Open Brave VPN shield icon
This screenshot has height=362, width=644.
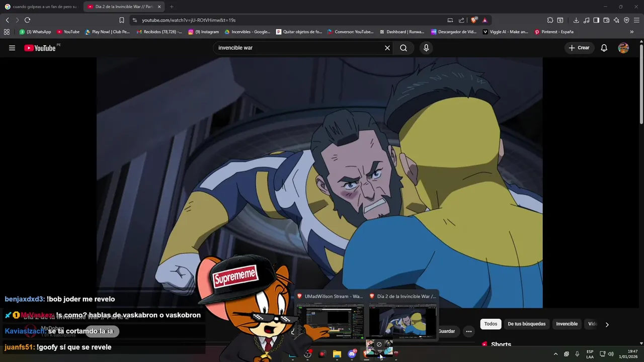pos(626,20)
